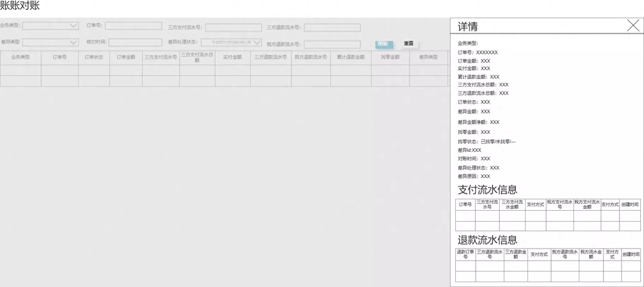Click the 差异金额净额: XXX detail line
Image resolution: width=644 pixels, height=287 pixels.
coord(478,122)
